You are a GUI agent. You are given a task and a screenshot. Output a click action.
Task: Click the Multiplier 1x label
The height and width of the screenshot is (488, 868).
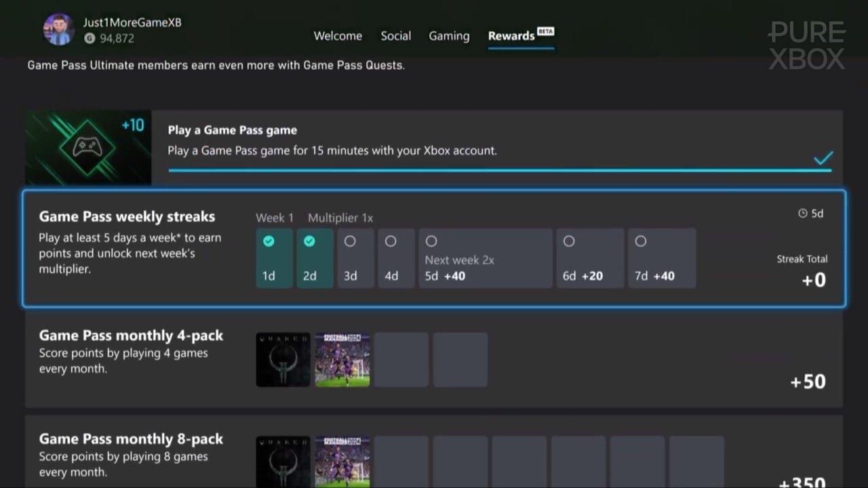point(340,218)
